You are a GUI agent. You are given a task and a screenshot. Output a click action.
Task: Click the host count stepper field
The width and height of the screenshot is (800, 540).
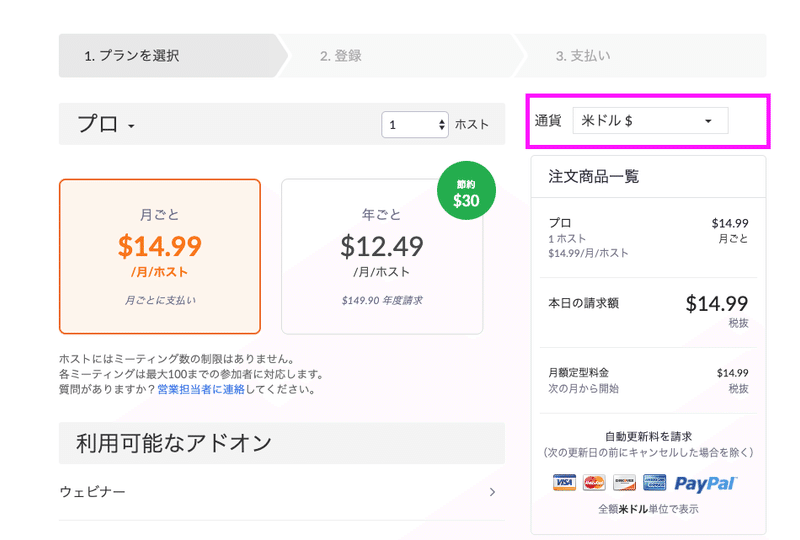pos(415,125)
